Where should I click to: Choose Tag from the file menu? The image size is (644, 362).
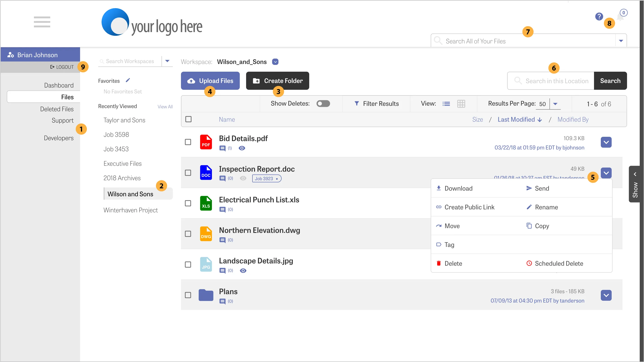pyautogui.click(x=445, y=245)
